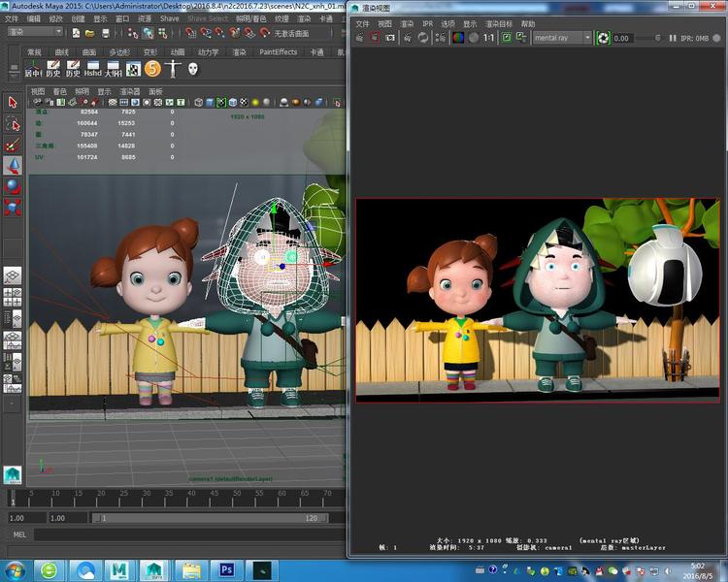The height and width of the screenshot is (582, 728).
Task: Click remove image icon in Render View
Action: pos(521,38)
